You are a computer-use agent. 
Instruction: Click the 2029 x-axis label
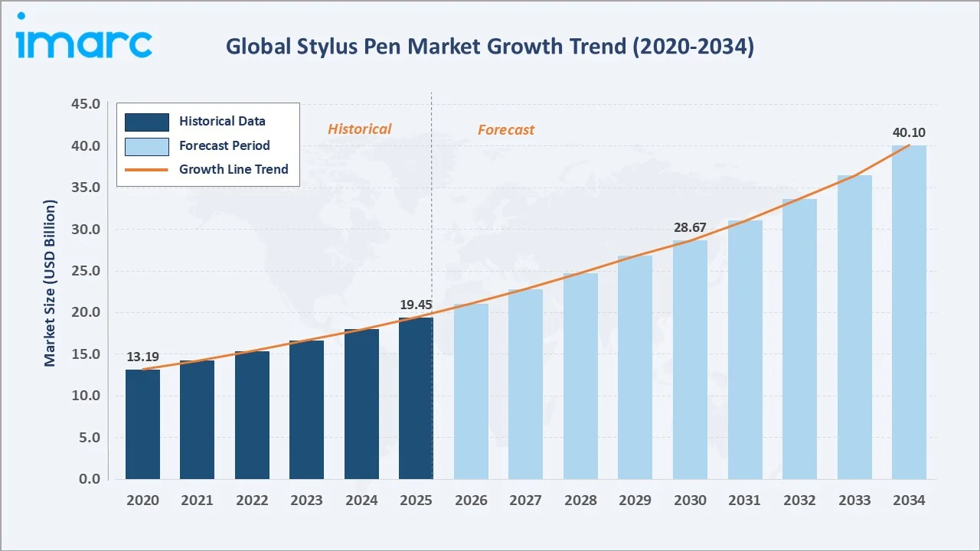pos(635,500)
